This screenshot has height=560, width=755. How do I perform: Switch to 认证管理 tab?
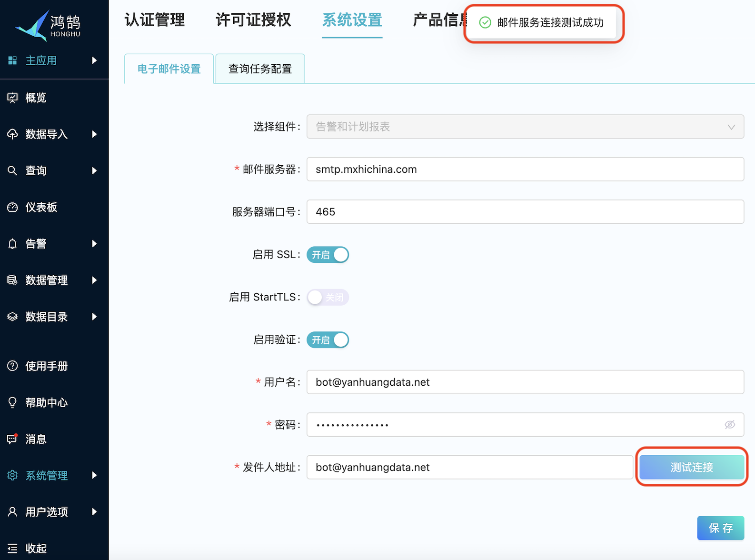click(155, 20)
